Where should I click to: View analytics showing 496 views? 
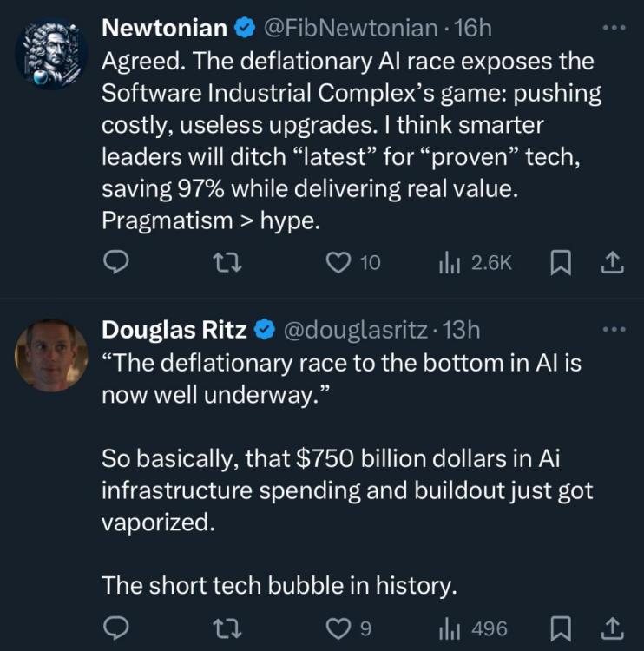(448, 627)
